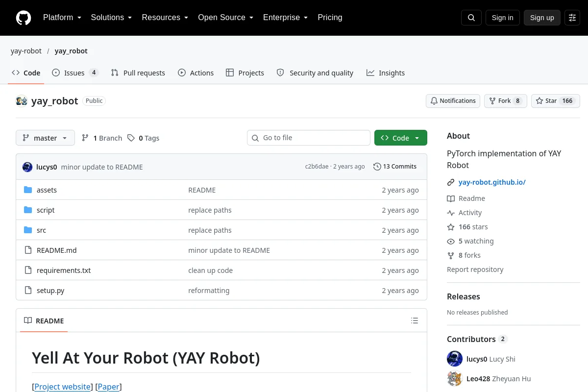The width and height of the screenshot is (588, 392).
Task: Switch to the Code tab
Action: [26, 73]
